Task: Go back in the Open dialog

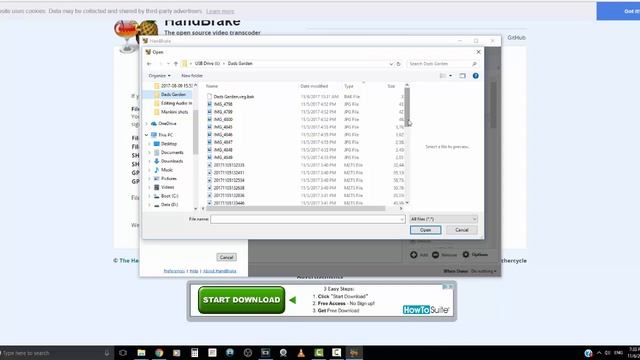Action: pos(149,64)
